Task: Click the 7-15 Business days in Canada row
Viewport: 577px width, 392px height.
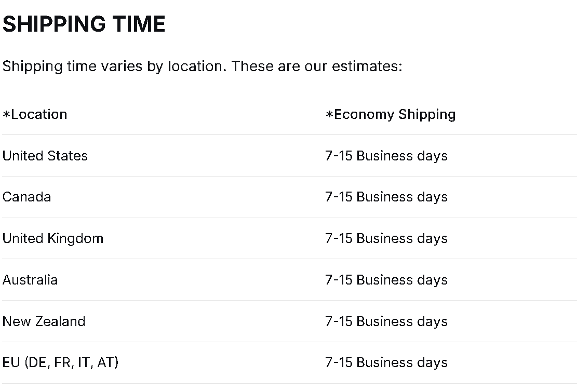Action: click(x=386, y=197)
